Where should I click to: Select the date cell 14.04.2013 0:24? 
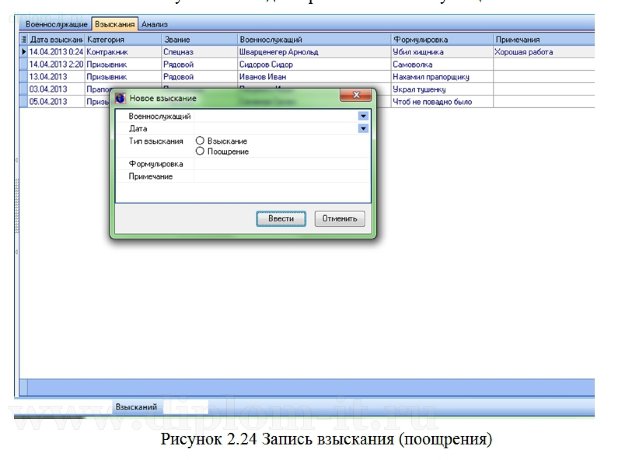(x=56, y=52)
